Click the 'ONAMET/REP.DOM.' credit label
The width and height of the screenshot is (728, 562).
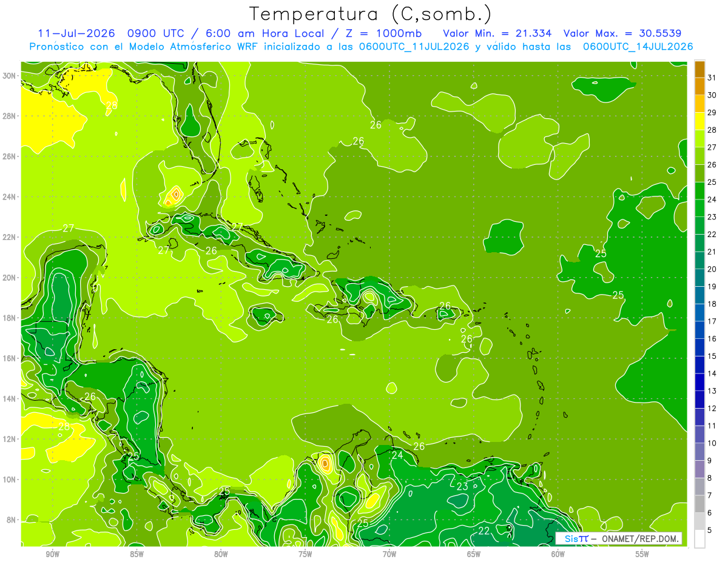641,538
